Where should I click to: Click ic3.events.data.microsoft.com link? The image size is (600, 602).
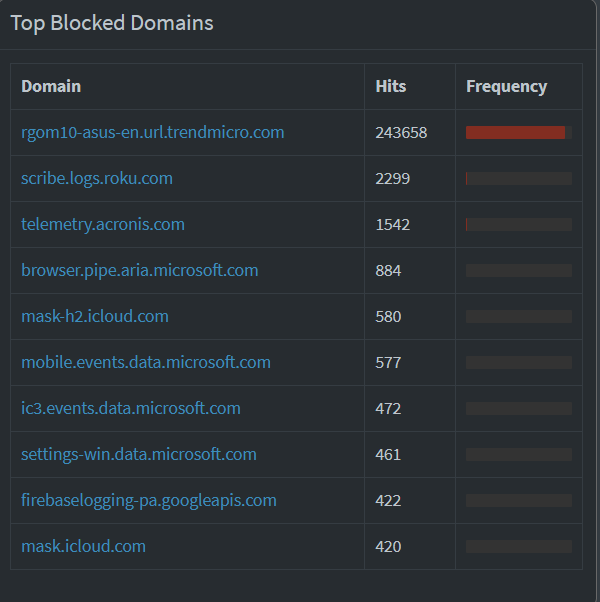coord(131,408)
